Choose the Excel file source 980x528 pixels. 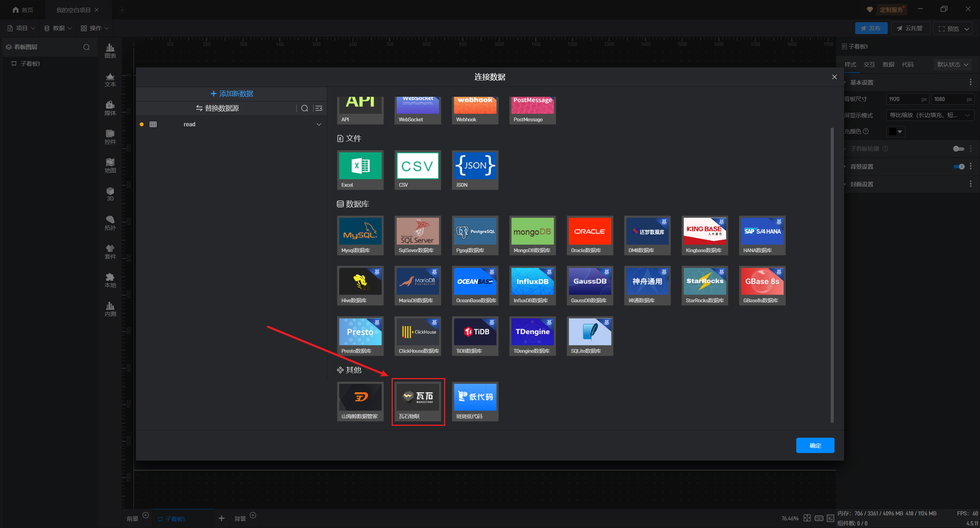point(360,170)
